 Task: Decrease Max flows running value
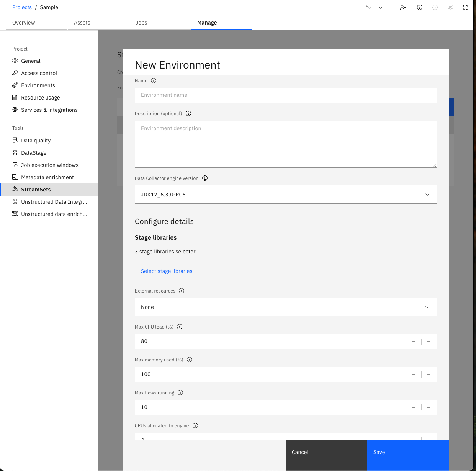tap(414, 407)
